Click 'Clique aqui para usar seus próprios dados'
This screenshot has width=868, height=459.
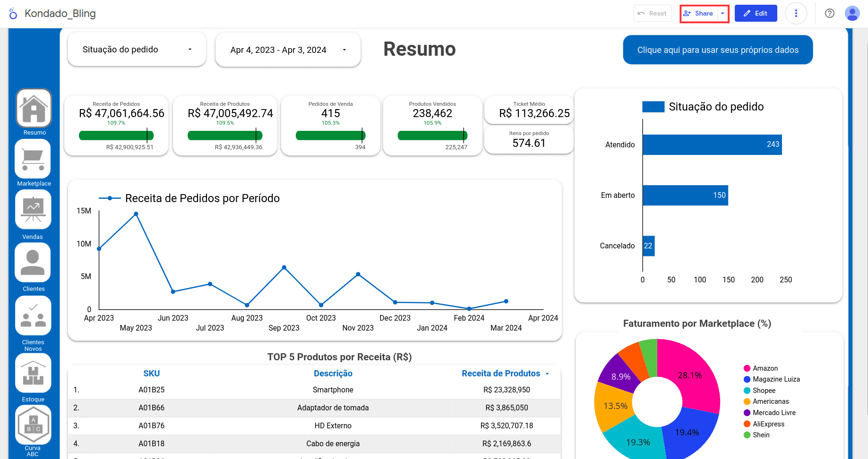point(717,50)
